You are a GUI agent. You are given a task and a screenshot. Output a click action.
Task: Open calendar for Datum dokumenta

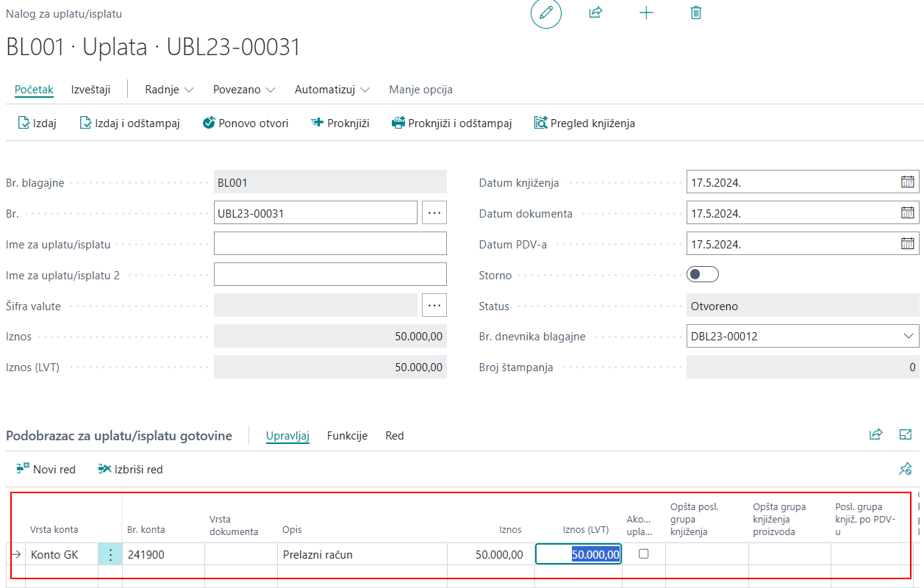(908, 212)
